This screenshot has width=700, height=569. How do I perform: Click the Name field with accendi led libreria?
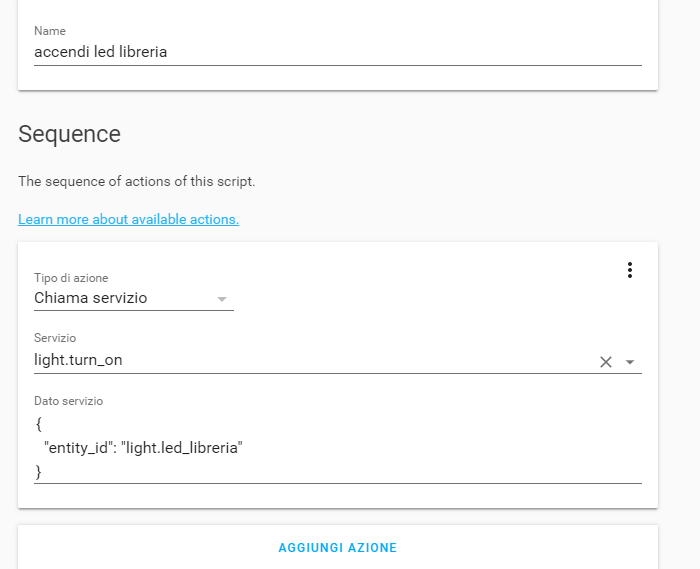300,52
